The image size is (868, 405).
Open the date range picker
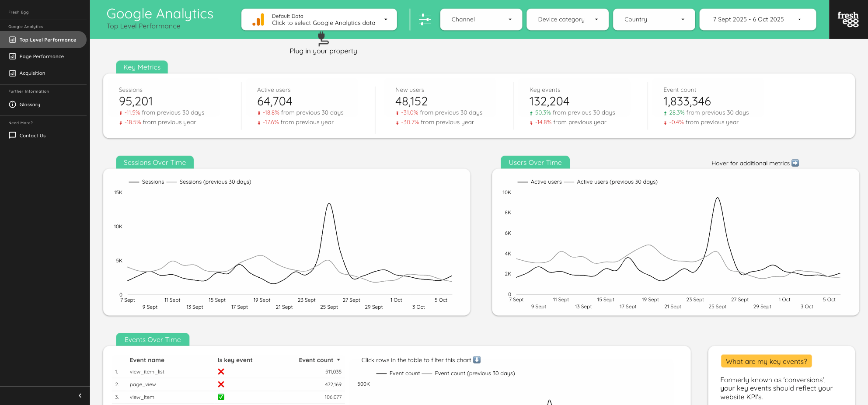[x=757, y=19]
